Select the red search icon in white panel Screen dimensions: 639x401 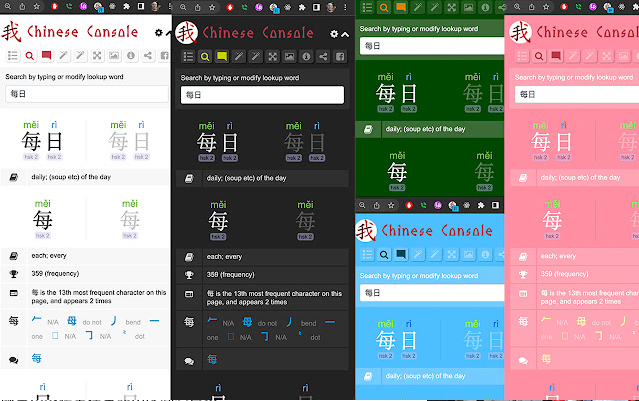point(29,56)
